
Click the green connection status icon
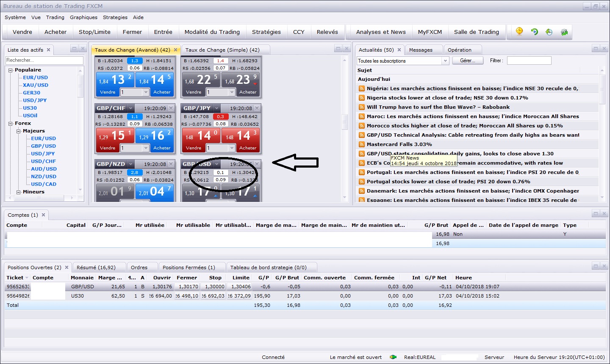click(393, 357)
